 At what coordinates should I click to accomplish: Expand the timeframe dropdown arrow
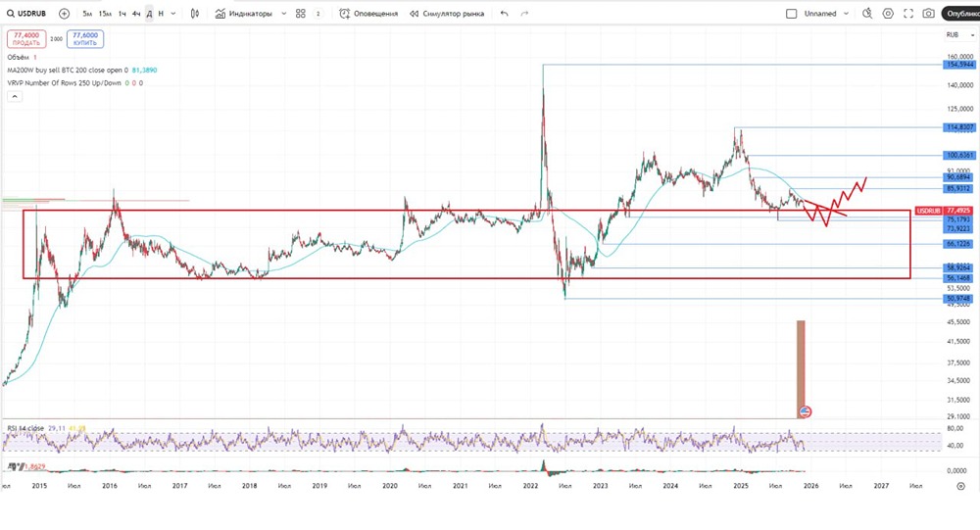(173, 13)
